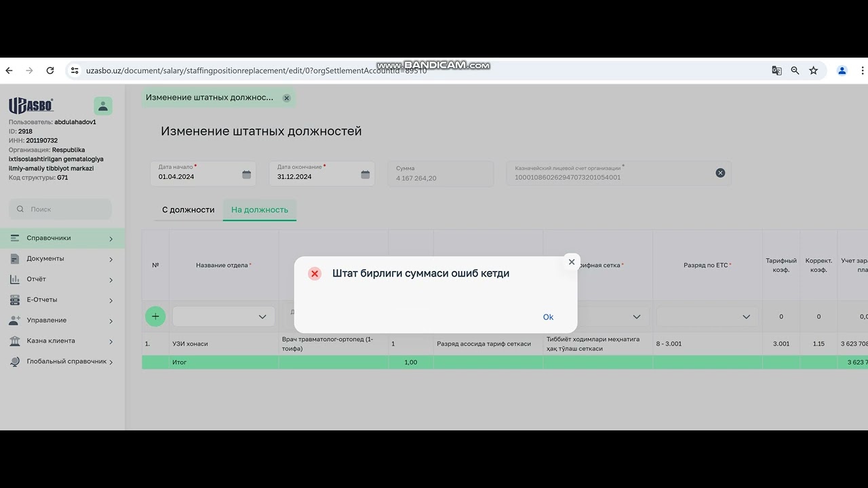Click the Тиббиёт ходимлари меҳнатига ҳақ тўлаш сеткаси cell
Image resolution: width=868 pixels, height=488 pixels.
(x=597, y=344)
